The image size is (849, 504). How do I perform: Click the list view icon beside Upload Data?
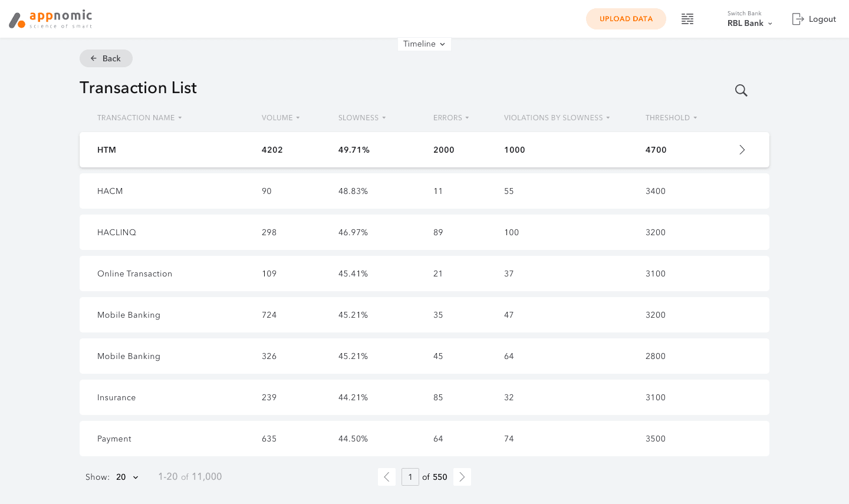pyautogui.click(x=687, y=19)
